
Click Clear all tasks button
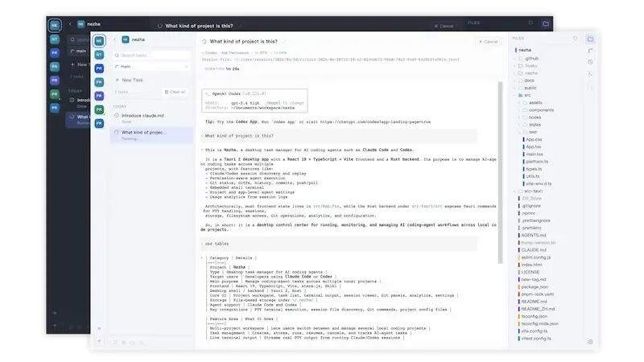[175, 92]
